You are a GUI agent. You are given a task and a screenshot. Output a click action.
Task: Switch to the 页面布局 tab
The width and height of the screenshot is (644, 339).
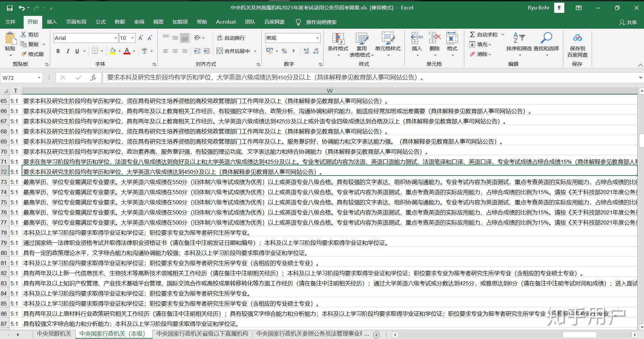pyautogui.click(x=76, y=22)
